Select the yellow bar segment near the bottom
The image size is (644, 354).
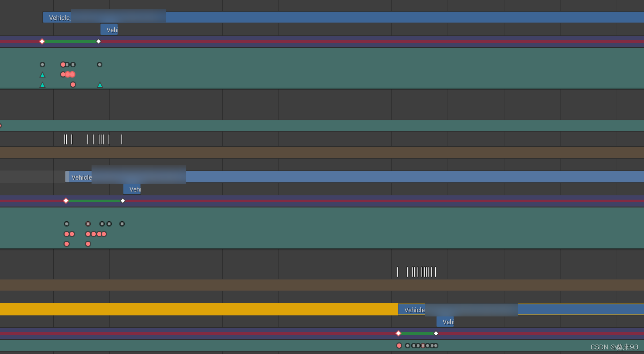(196, 309)
